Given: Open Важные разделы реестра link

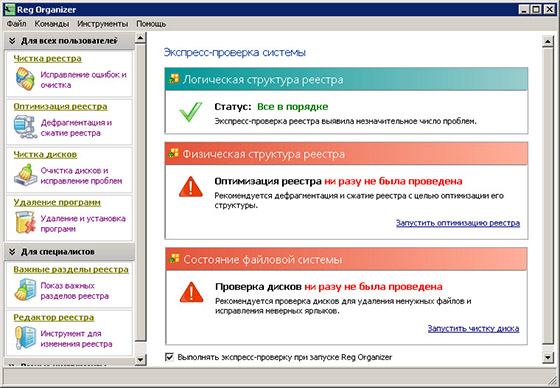Looking at the screenshot, I should click(x=71, y=269).
